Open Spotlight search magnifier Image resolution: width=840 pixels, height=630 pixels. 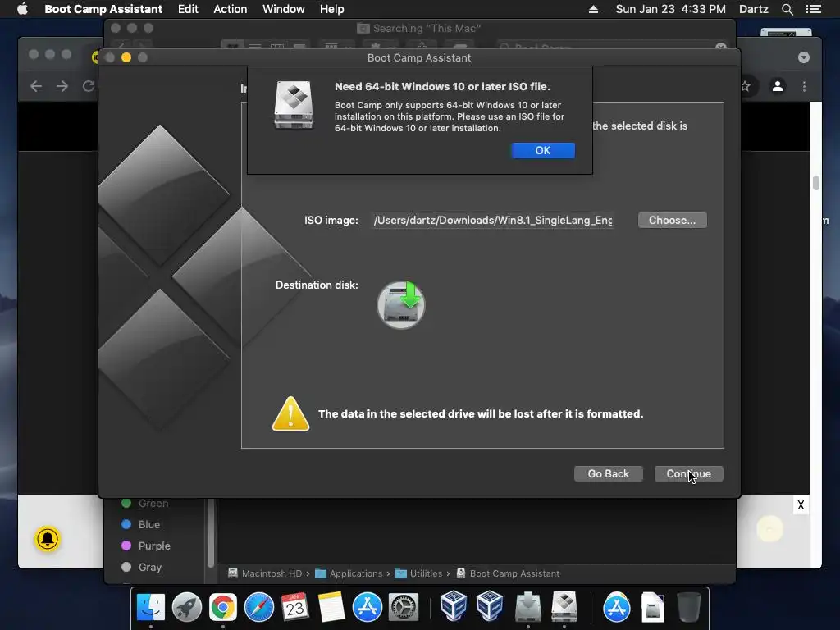point(787,9)
